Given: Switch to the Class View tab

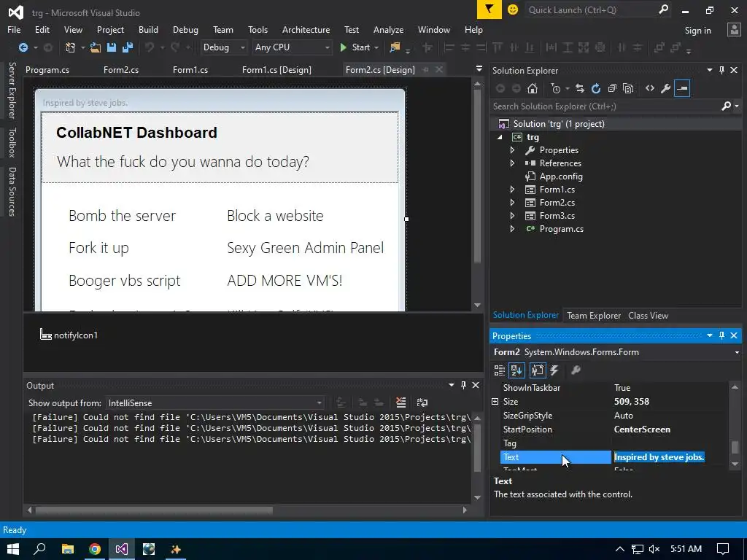Looking at the screenshot, I should point(648,316).
